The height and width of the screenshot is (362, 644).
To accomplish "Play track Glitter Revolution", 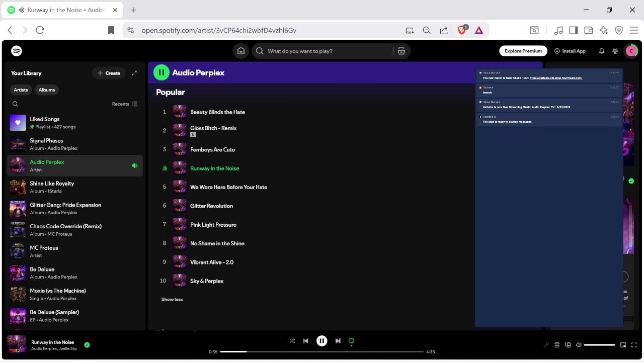I will pyautogui.click(x=211, y=206).
